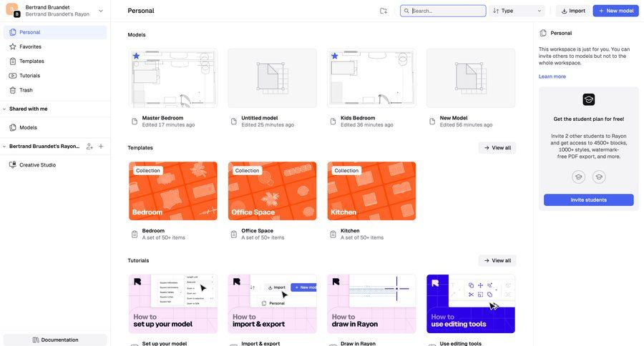
Task: Open the Master Bedroom model thumbnail
Action: 173,79
